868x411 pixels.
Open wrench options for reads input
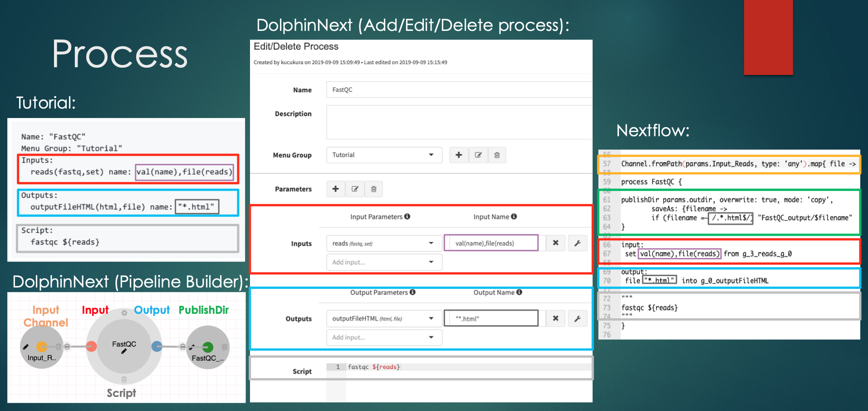[577, 243]
